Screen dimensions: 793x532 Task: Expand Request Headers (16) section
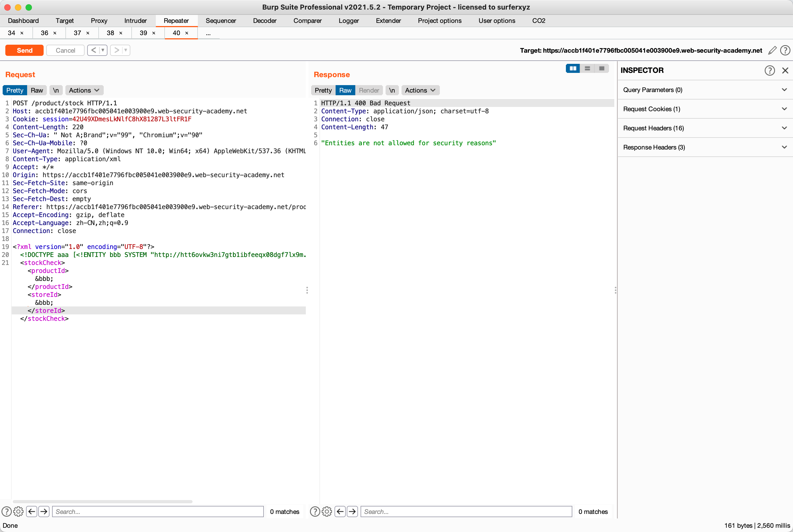(705, 128)
